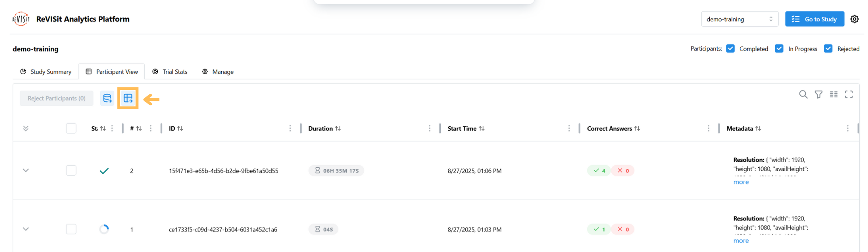Uncheck the Completed participants checkbox
868x252 pixels.
[x=730, y=48]
